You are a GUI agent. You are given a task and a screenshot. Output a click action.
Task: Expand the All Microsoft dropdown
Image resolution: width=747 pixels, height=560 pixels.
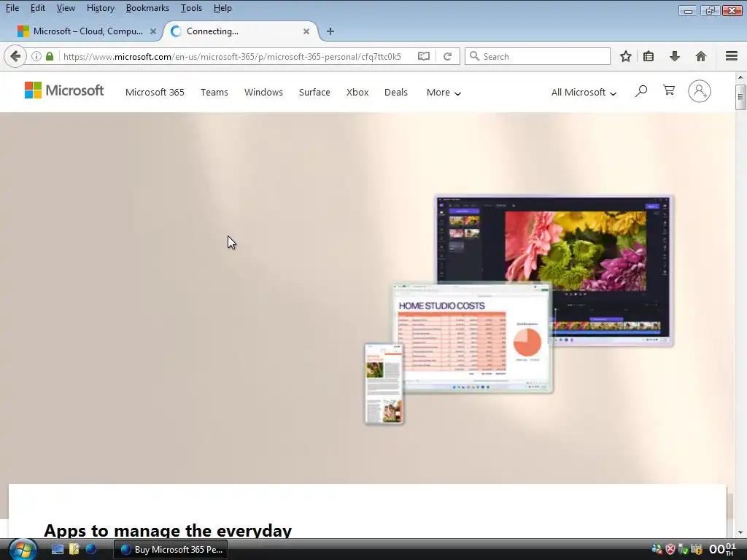[x=584, y=93]
